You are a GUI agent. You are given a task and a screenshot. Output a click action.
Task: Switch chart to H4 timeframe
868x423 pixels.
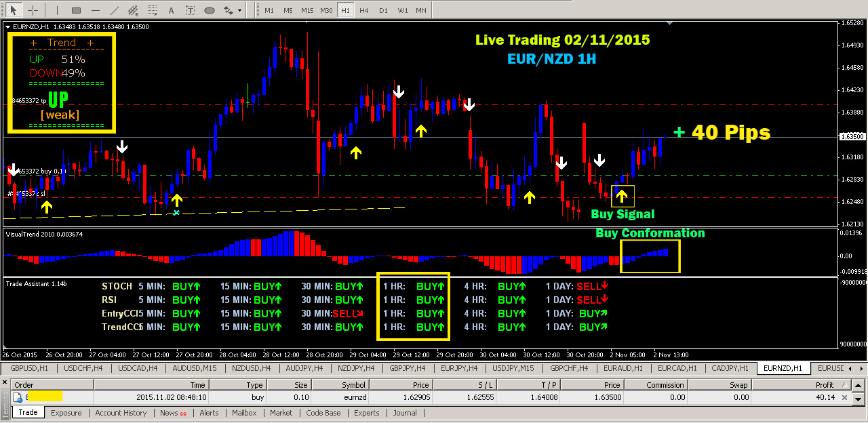pyautogui.click(x=364, y=10)
